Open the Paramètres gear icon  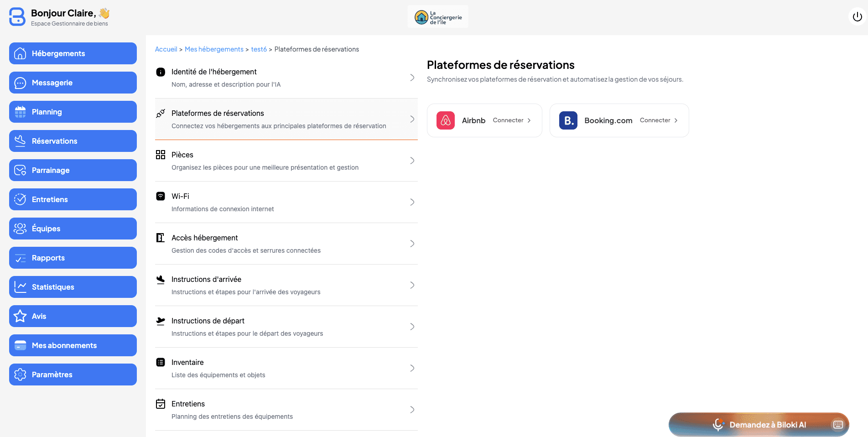[x=20, y=375]
